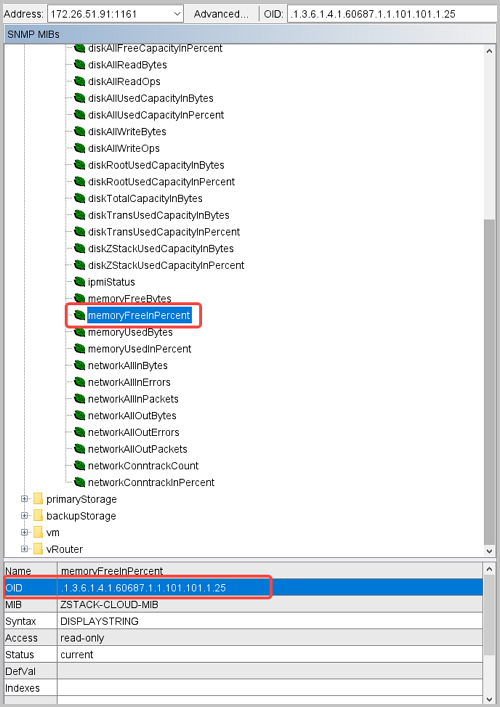Click the folder icon for vRouter

(38, 549)
